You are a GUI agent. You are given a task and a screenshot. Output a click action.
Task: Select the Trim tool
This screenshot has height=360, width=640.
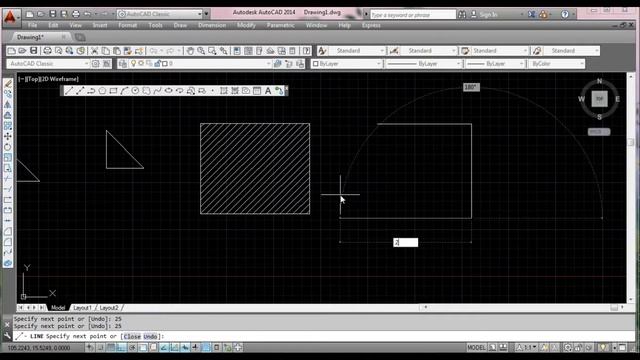8,179
